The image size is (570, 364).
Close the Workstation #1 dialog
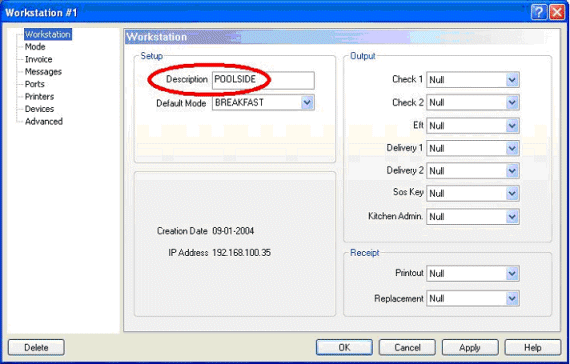click(x=557, y=12)
